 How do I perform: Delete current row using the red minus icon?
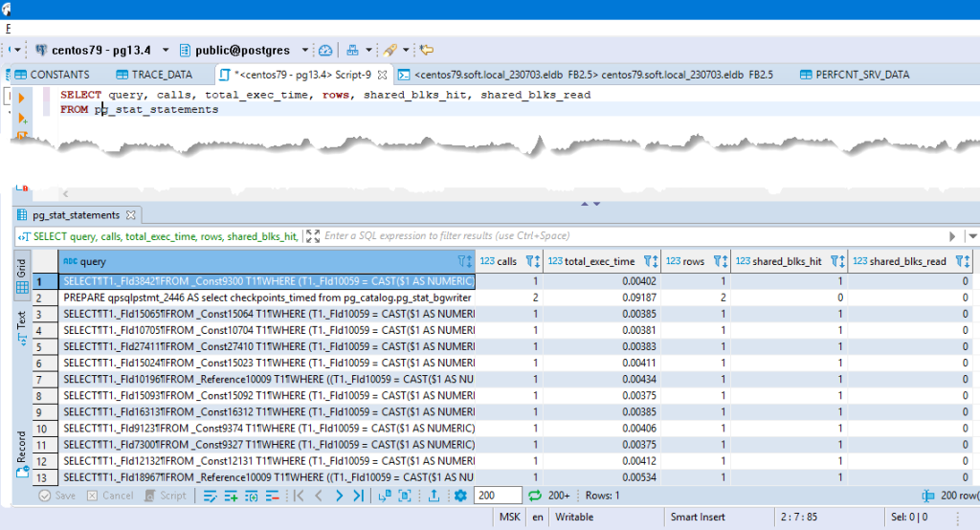point(272,497)
